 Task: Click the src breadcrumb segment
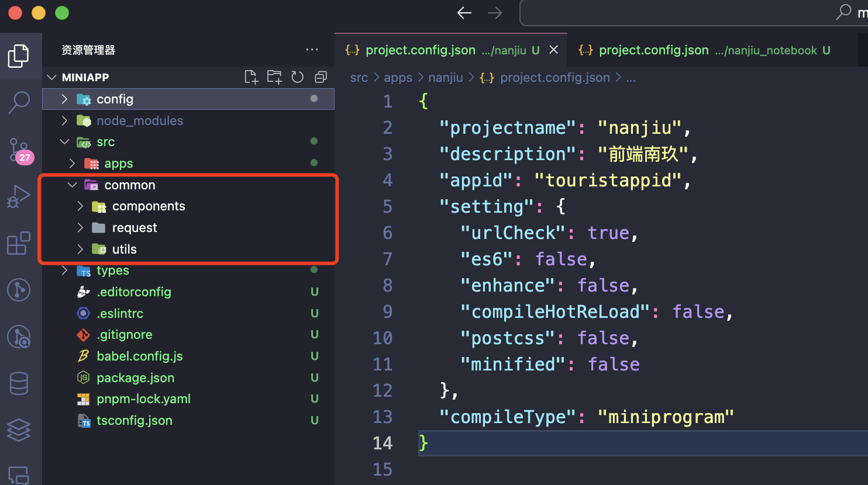(359, 78)
